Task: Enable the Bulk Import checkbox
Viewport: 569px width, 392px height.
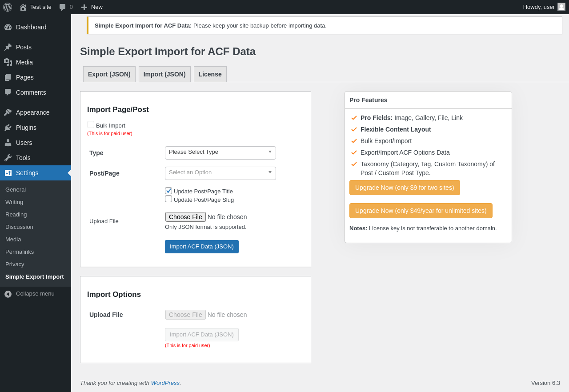Action: click(x=91, y=125)
